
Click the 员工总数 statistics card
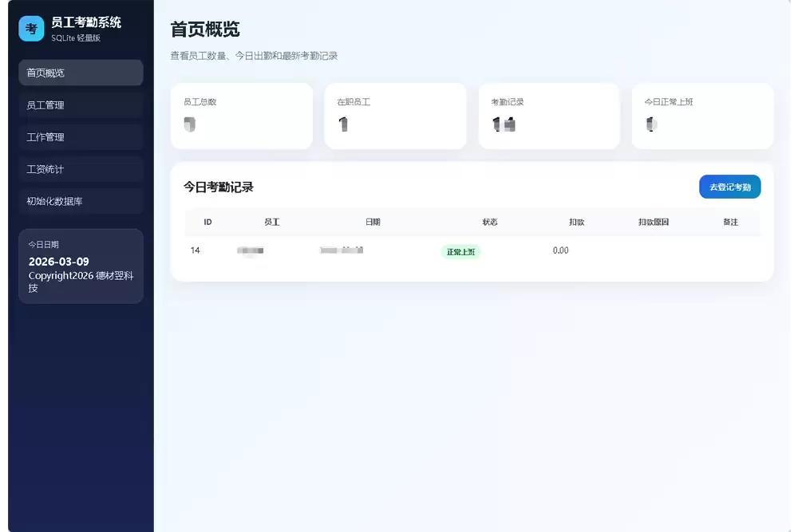pyautogui.click(x=241, y=116)
